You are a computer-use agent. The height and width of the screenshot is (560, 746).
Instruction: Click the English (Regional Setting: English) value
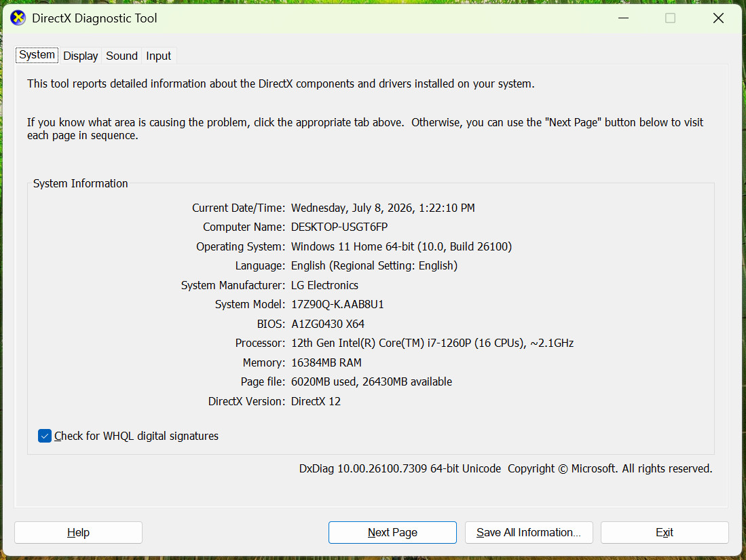pos(375,265)
